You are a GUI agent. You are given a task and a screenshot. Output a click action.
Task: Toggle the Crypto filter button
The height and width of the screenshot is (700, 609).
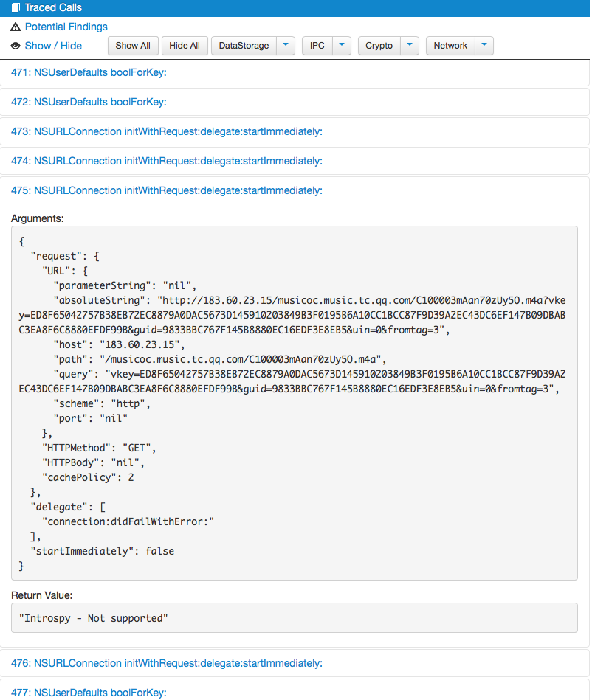coord(379,46)
